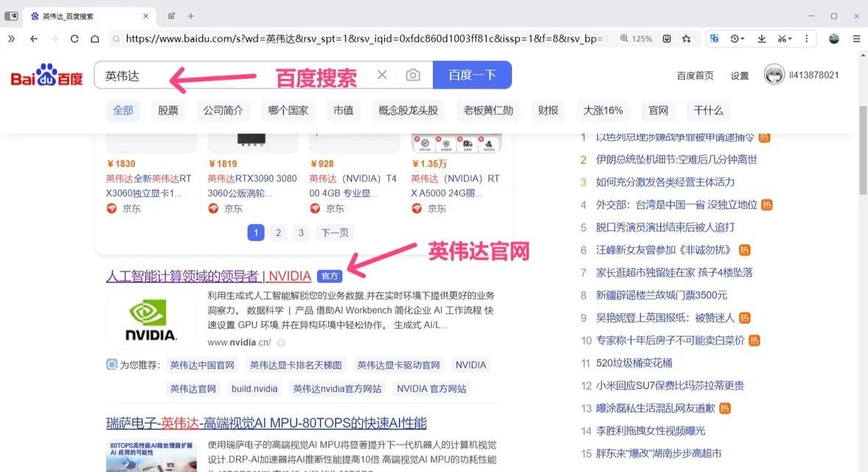Click the small icon after www.nvidia.cn/
Viewport: 868px width, 472px height.
pos(281,342)
